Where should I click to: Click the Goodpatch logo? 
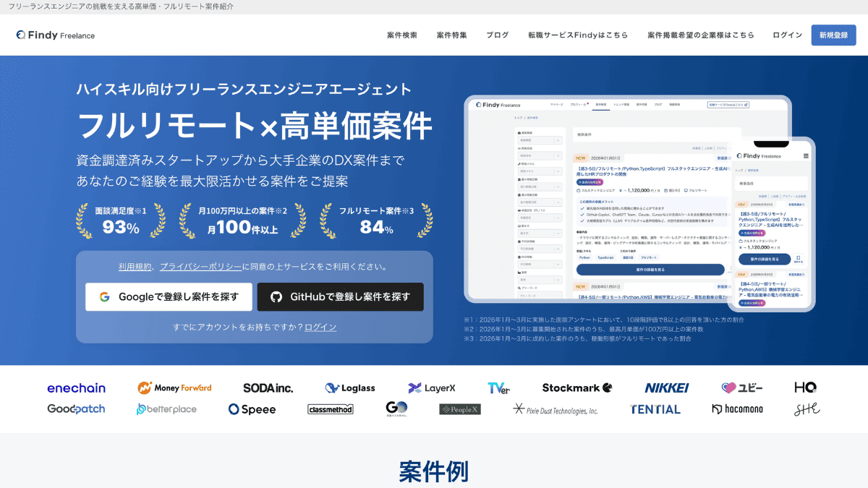[76, 409]
